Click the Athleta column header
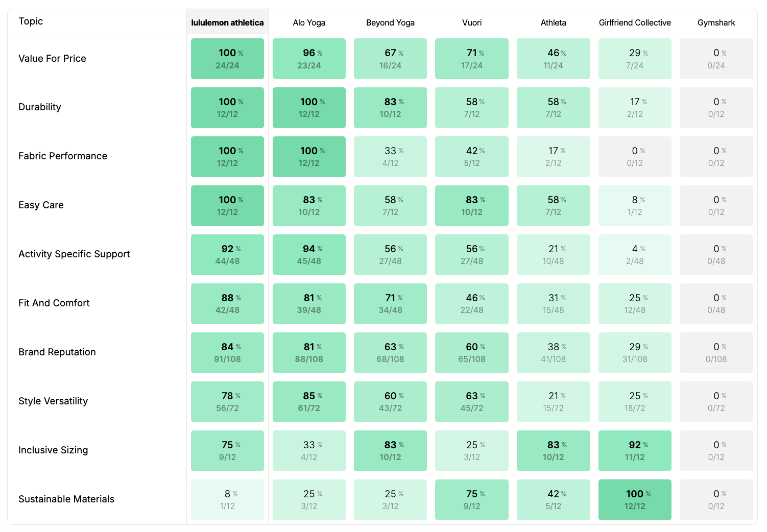Screen dimensions: 767x532 (x=553, y=22)
